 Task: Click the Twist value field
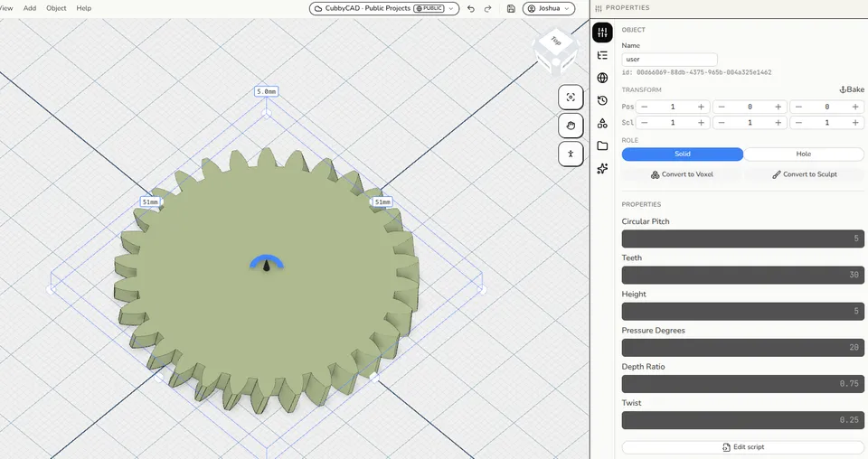click(743, 420)
